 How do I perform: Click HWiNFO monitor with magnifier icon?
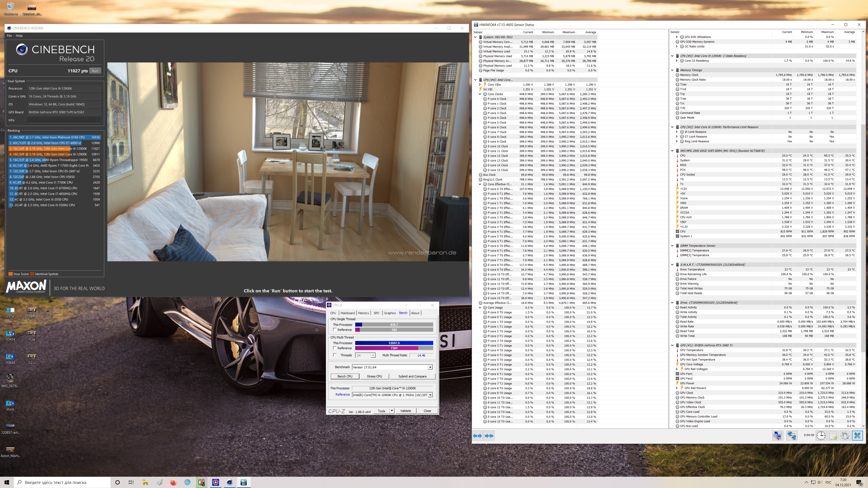point(777,436)
